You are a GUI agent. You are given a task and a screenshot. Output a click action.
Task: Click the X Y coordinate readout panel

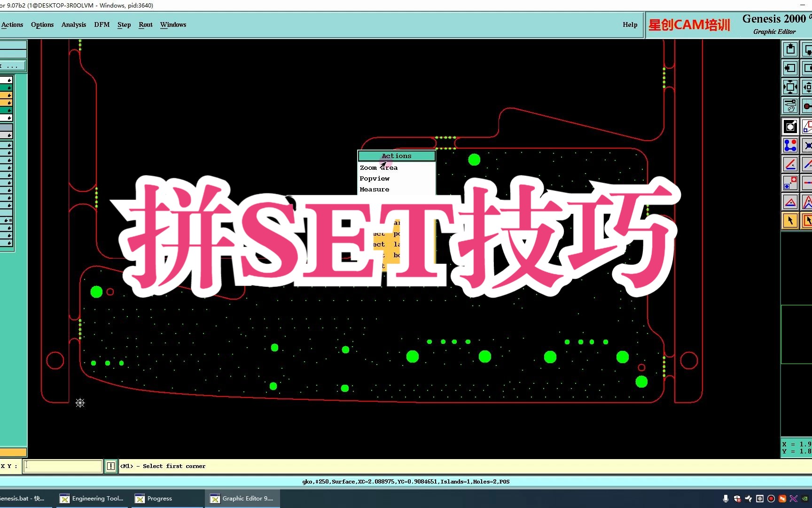tap(796, 447)
